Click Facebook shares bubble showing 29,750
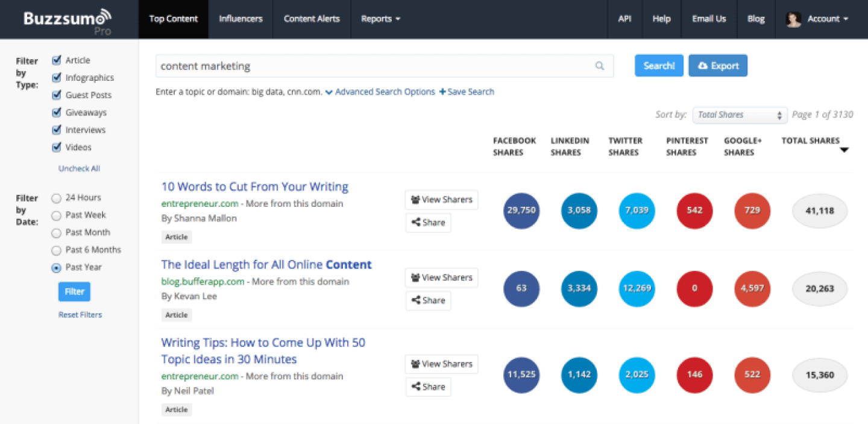868x424 pixels. [x=521, y=211]
